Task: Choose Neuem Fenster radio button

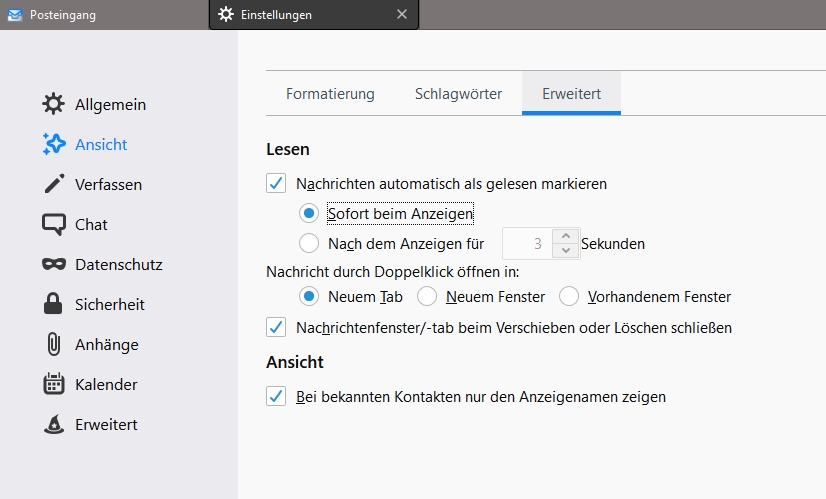Action: (427, 296)
